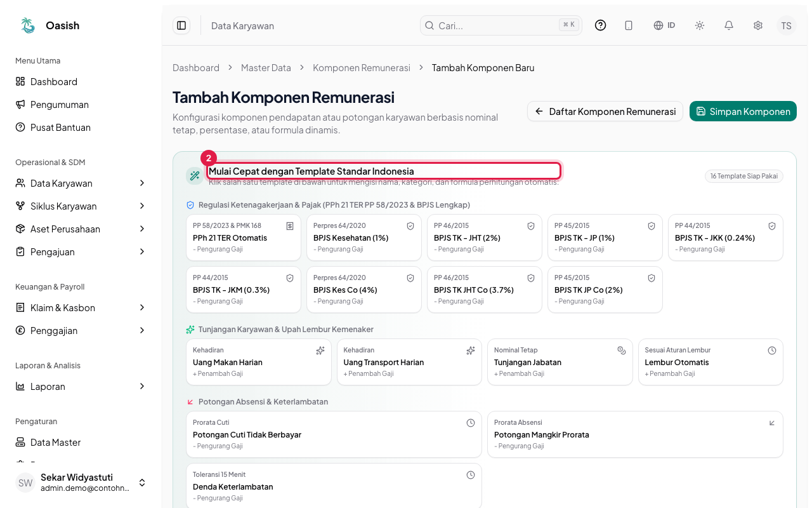This screenshot has width=812, height=508.
Task: Open the help question mark icon
Action: [x=600, y=25]
